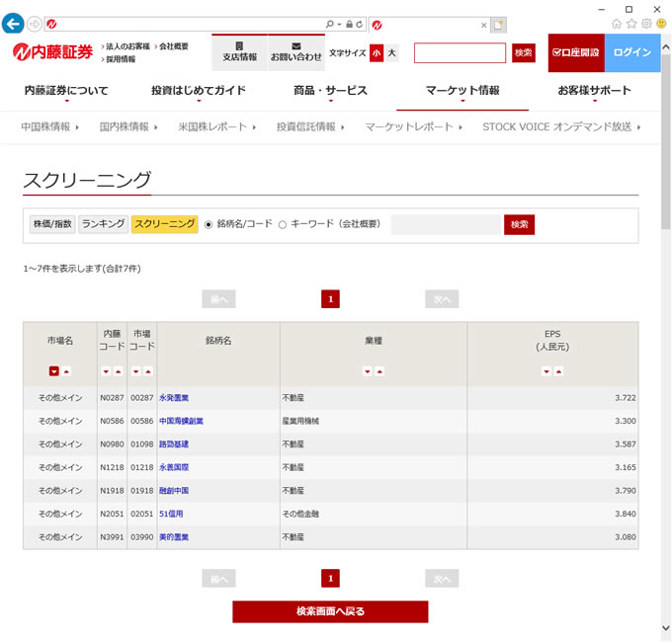Open favorites star icon
672x642 pixels.
pos(631,24)
